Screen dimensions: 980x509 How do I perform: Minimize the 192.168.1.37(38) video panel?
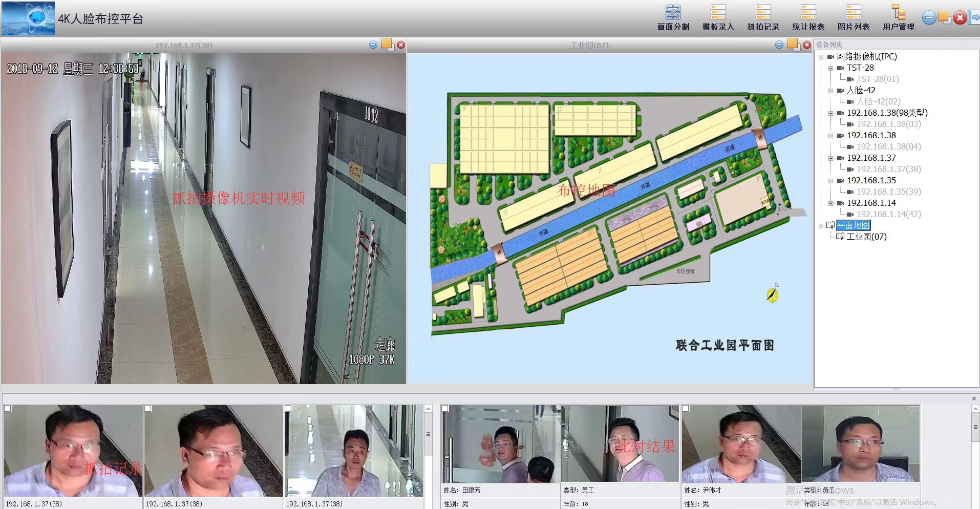click(x=373, y=45)
